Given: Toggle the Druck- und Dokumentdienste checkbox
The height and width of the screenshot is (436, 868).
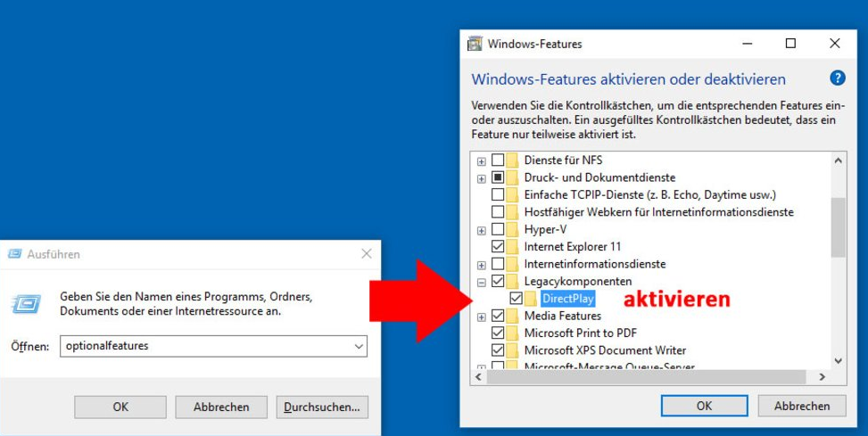Looking at the screenshot, I should [x=498, y=177].
